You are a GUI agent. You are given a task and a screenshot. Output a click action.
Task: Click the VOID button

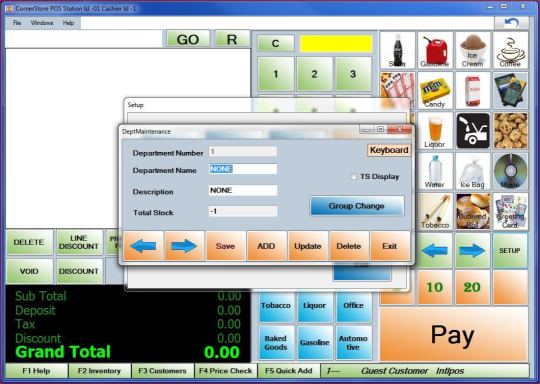(x=29, y=271)
